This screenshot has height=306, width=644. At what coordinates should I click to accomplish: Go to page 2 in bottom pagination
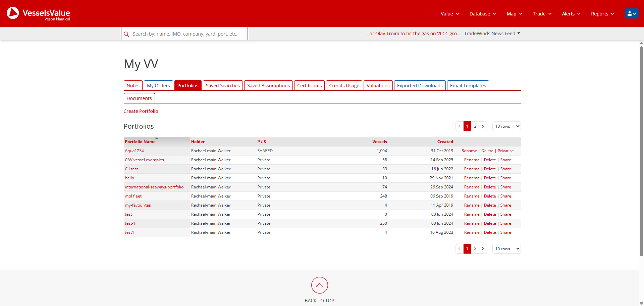coord(475,249)
